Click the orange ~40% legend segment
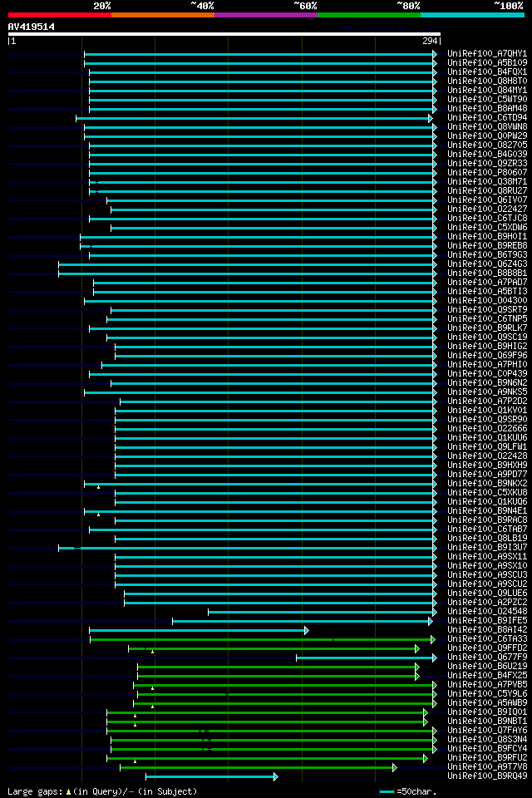The image size is (532, 798). coord(163,15)
